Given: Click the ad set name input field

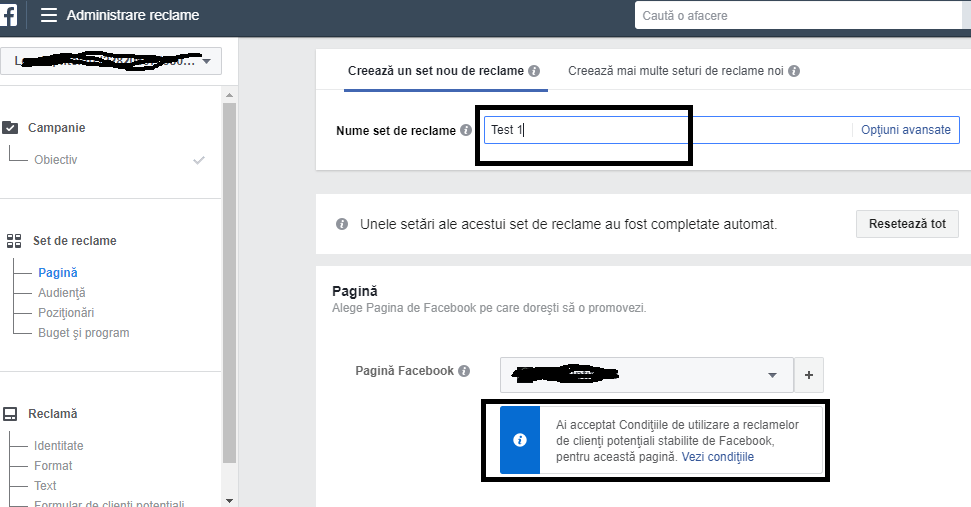Looking at the screenshot, I should 667,130.
